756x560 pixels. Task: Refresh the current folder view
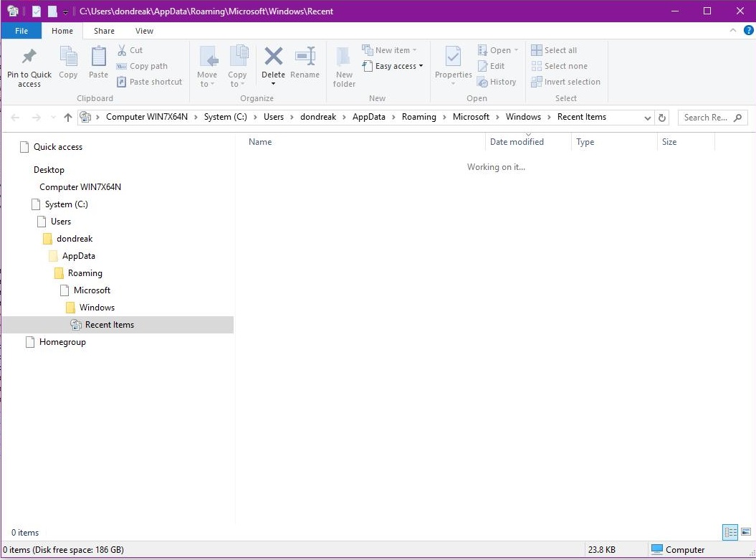662,118
